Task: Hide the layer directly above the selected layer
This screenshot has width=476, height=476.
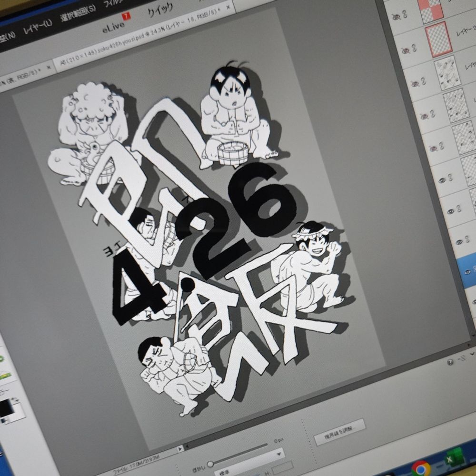Action: pos(459,242)
